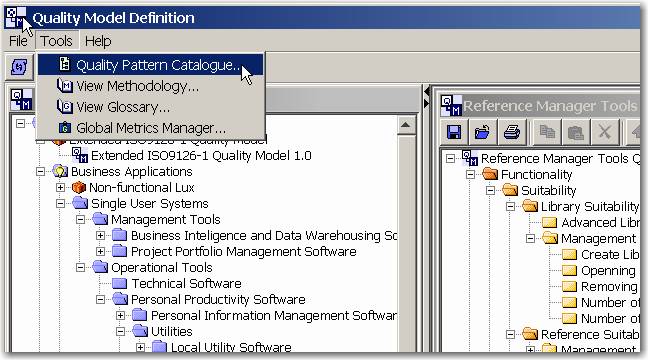The image size is (648, 360).
Task: Click the print toolbar icon
Action: pyautogui.click(x=512, y=132)
